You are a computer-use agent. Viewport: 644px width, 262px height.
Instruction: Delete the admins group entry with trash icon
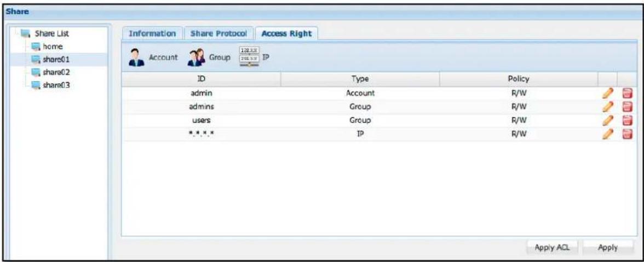[x=627, y=107]
